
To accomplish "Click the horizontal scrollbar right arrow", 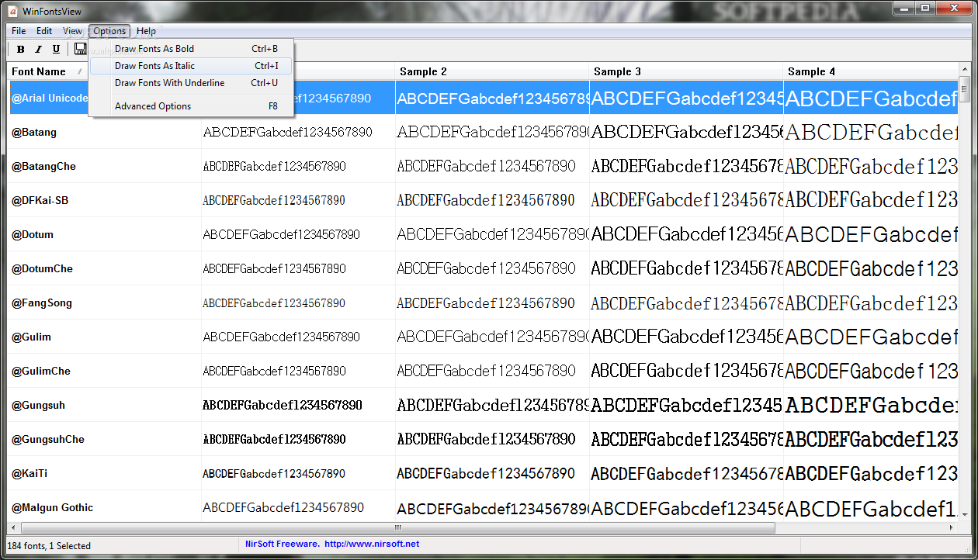I will pyautogui.click(x=952, y=528).
